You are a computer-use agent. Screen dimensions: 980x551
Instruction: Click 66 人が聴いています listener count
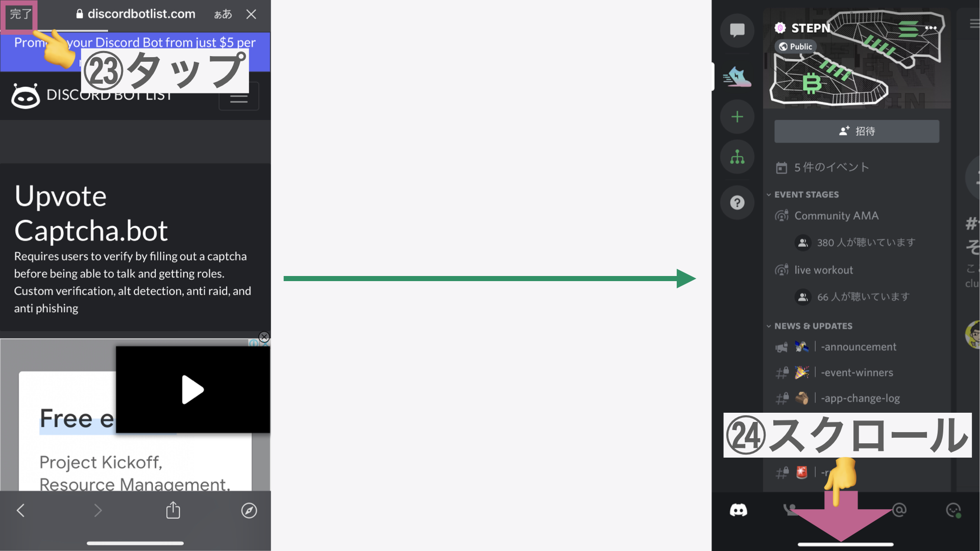click(x=863, y=296)
